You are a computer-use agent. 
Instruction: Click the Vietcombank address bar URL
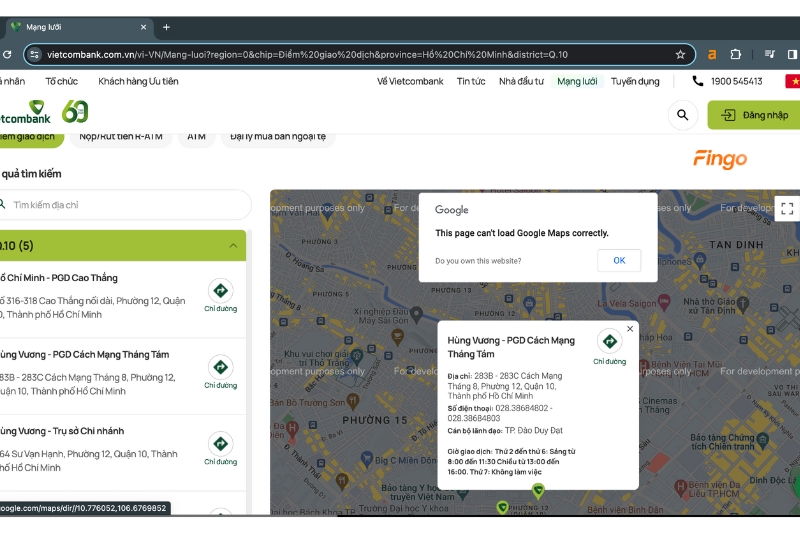point(307,55)
